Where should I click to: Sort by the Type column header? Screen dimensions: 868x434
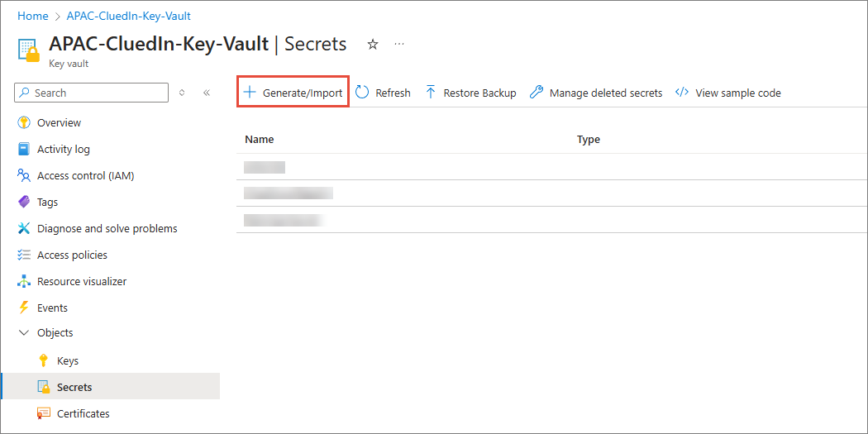pos(589,140)
